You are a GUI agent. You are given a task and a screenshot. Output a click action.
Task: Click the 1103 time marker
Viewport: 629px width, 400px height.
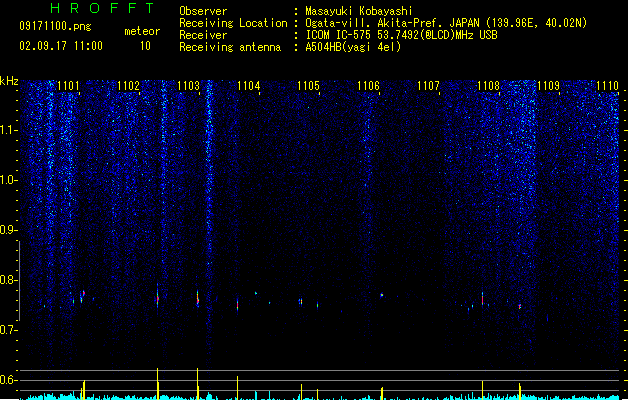pos(189,86)
